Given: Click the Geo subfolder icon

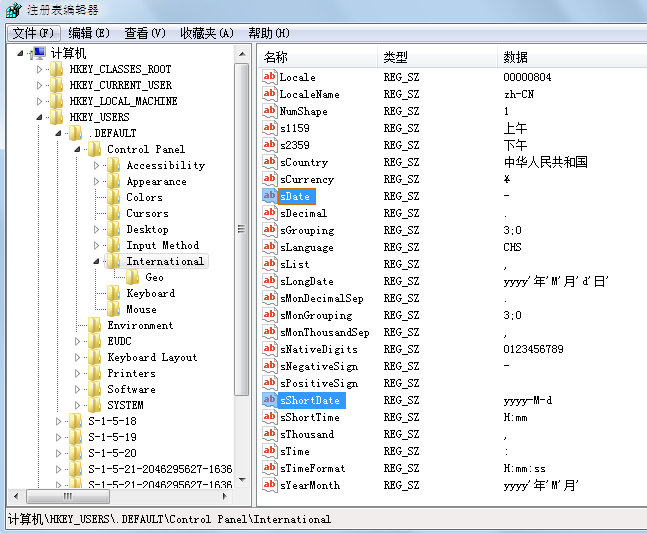Looking at the screenshot, I should coord(133,277).
